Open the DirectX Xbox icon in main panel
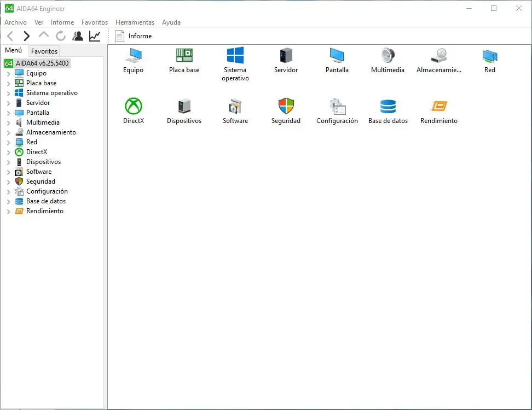 coord(133,106)
